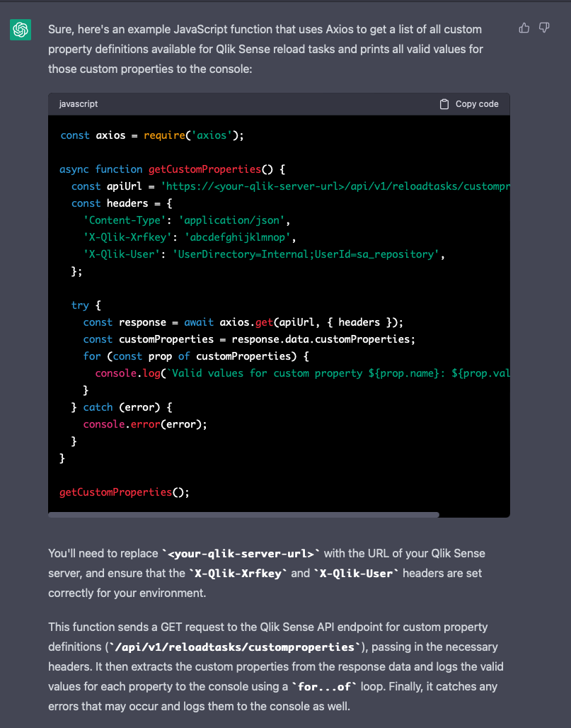Click the "for (const prop of customProperties)" line
The image size is (571, 728).
click(196, 357)
